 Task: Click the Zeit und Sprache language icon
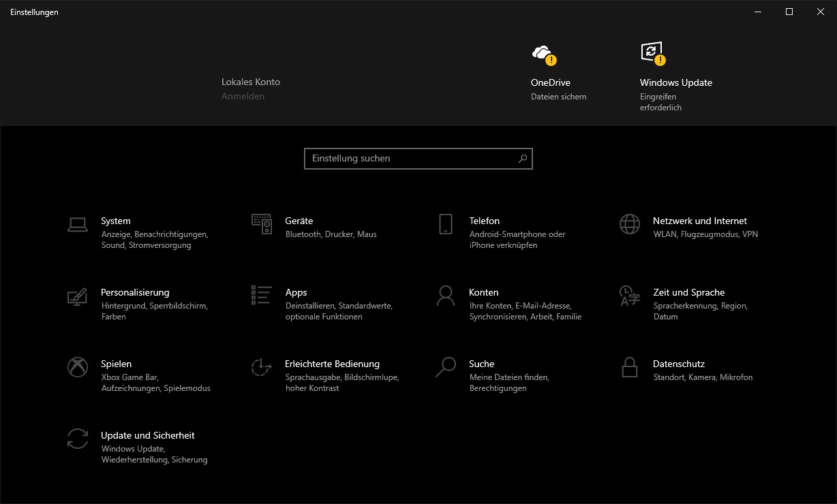630,296
